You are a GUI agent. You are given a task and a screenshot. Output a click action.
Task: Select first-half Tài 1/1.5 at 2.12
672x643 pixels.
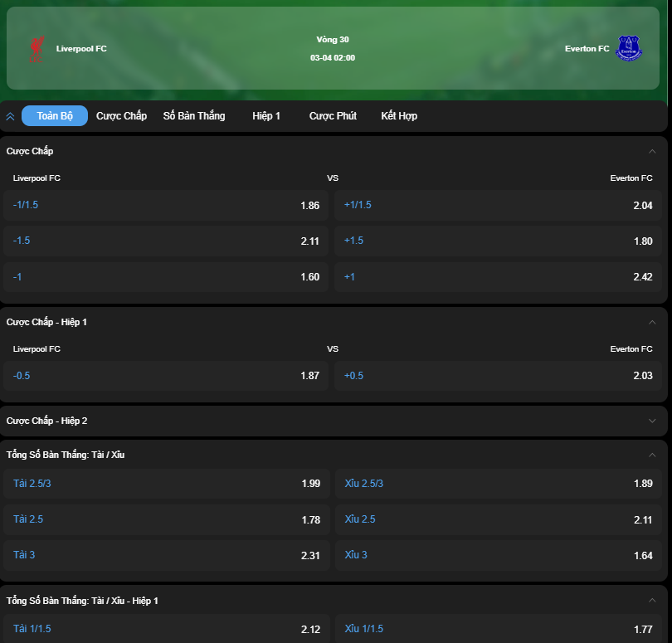167,628
